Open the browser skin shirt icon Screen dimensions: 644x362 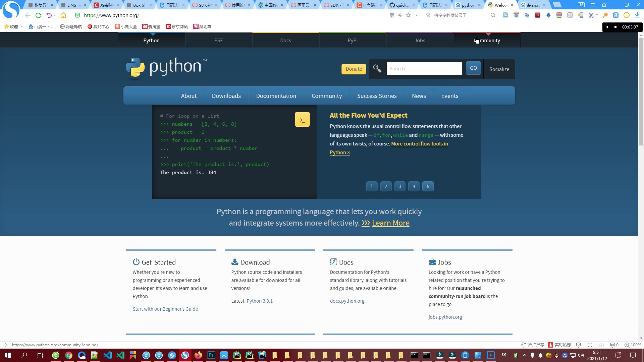(x=604, y=5)
